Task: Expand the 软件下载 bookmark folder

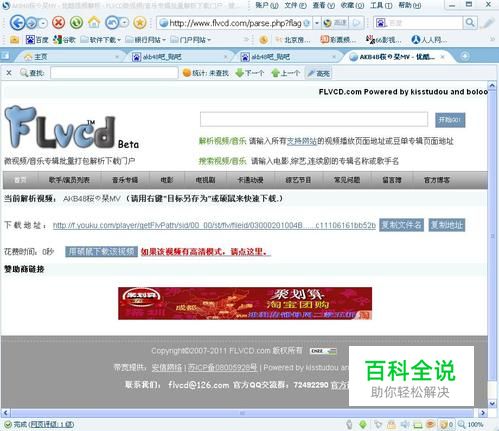Action: tap(100, 40)
